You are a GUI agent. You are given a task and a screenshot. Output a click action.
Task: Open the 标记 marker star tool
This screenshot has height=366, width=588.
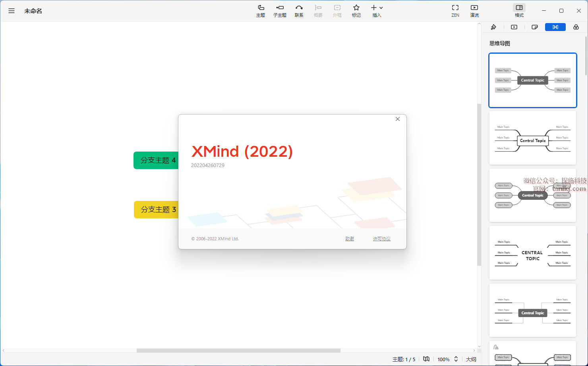pos(356,11)
